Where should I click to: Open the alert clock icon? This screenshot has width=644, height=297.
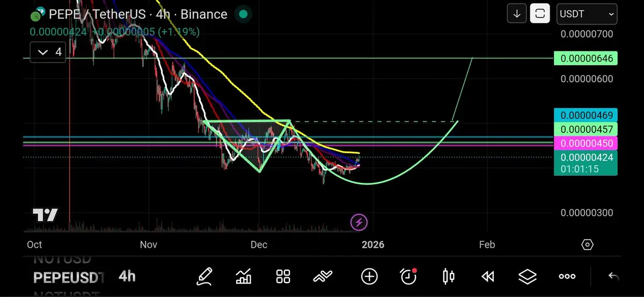click(x=409, y=276)
